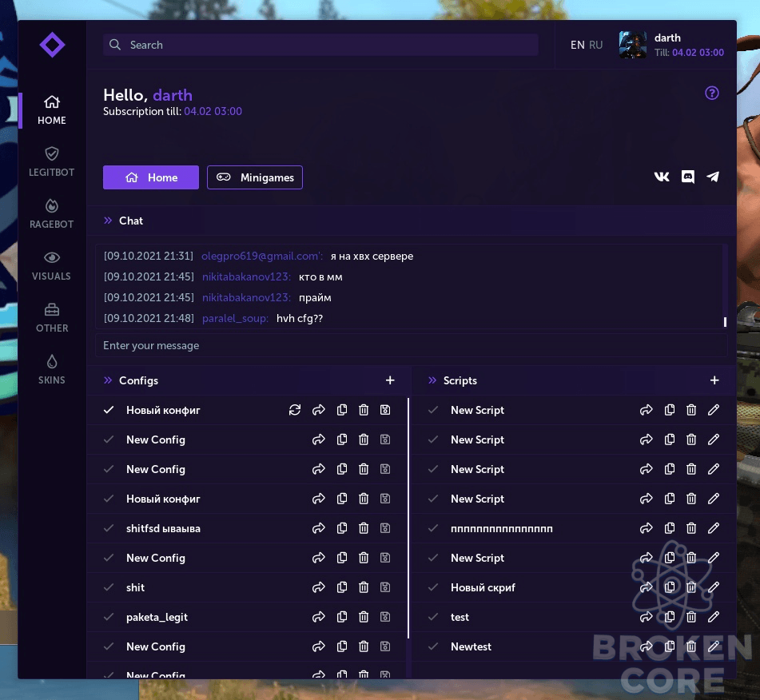Viewport: 760px width, 700px height.
Task: Open the Telegram link icon
Action: pyautogui.click(x=713, y=177)
